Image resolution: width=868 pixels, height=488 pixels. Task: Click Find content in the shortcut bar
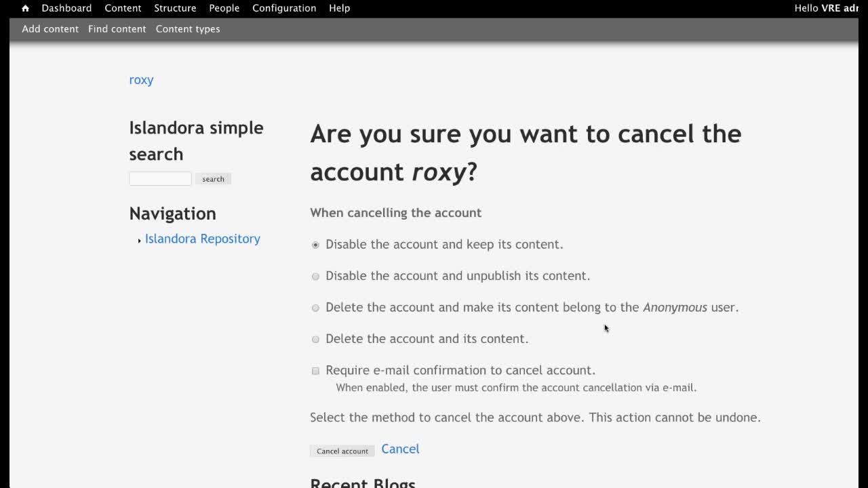pos(117,29)
